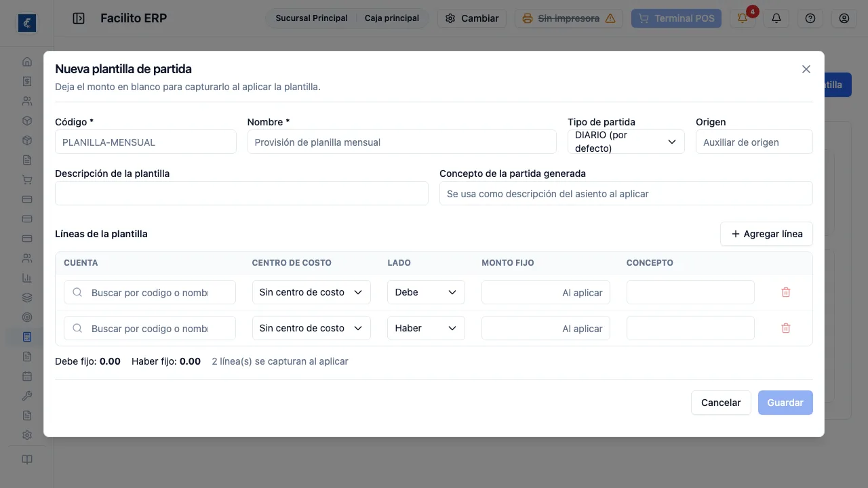Select the highlighted calculator icon in the sidebar
The height and width of the screenshot is (488, 868).
(x=27, y=337)
